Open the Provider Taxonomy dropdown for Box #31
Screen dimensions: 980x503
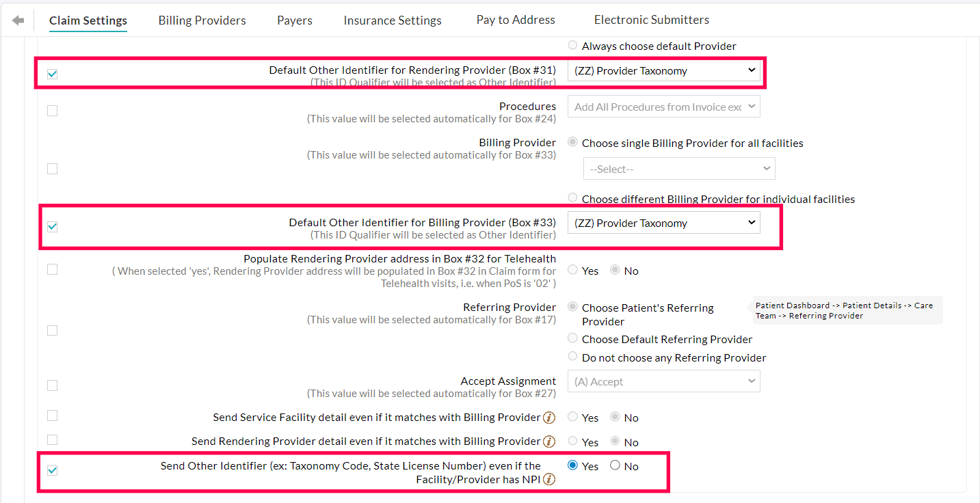pyautogui.click(x=664, y=70)
